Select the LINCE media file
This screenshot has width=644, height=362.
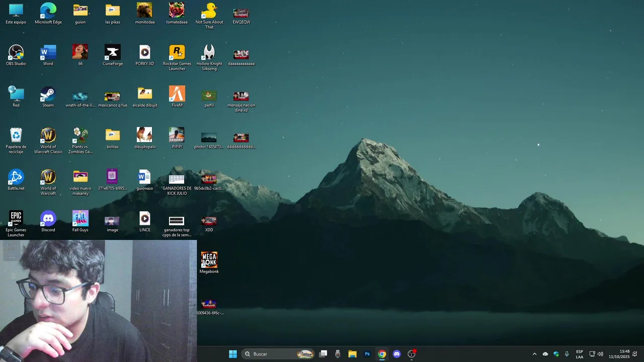(x=144, y=221)
